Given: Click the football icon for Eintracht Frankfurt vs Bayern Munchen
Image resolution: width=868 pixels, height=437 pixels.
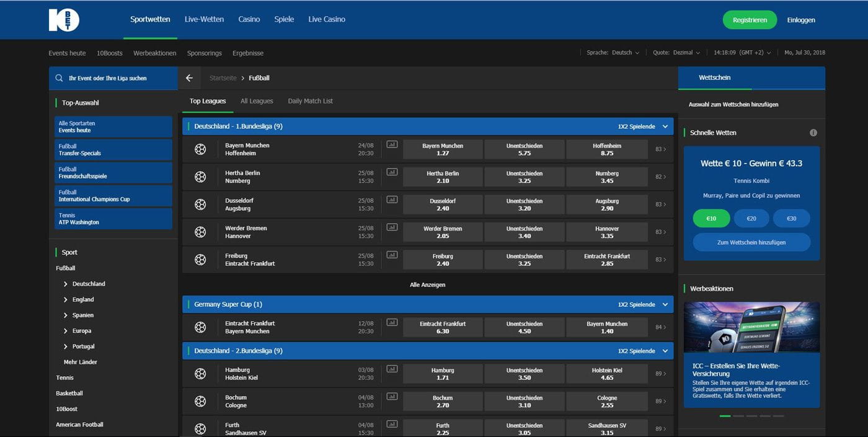Looking at the screenshot, I should pyautogui.click(x=200, y=327).
